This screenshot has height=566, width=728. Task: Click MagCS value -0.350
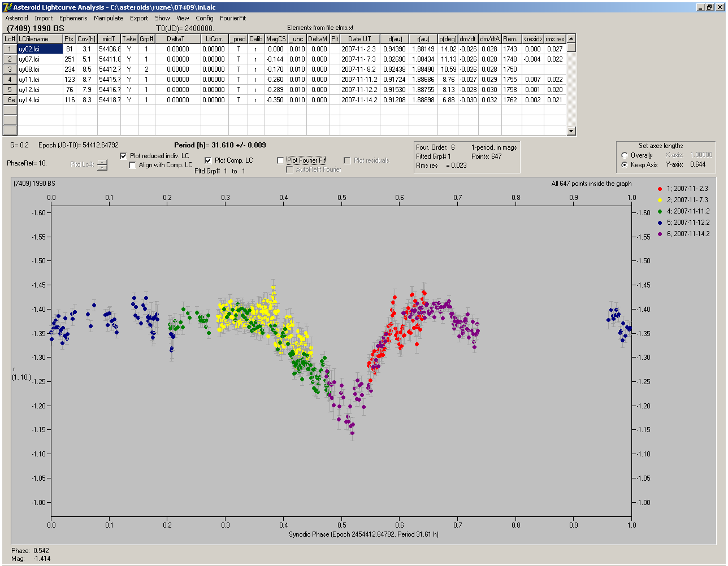coord(276,100)
